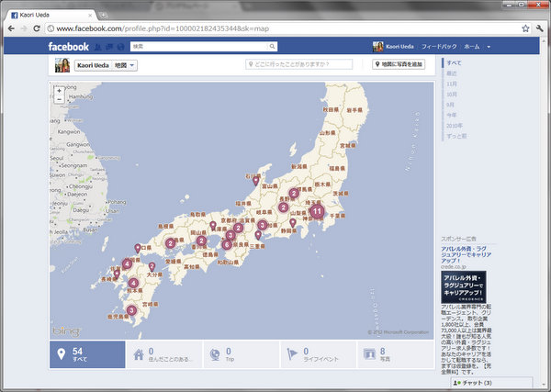The image size is (551, 392).
Task: Select the Yamaguchi map pin
Action: pos(138,249)
